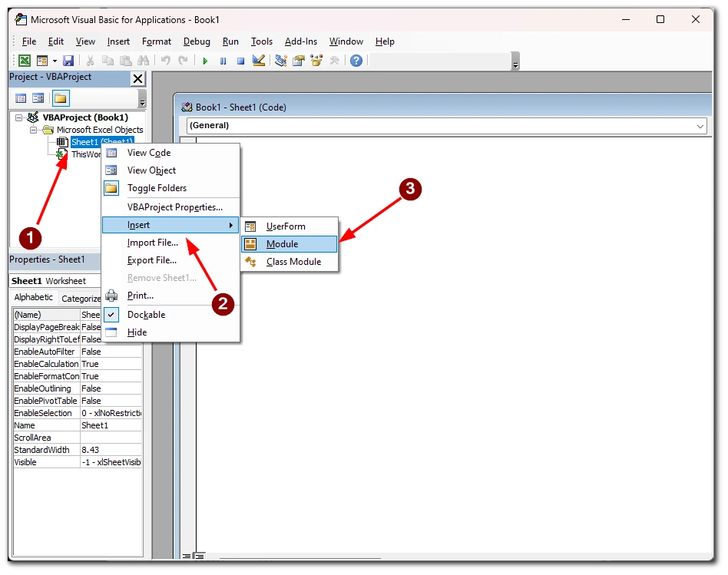
Task: Expand the Insert submenu in context menu
Action: (x=170, y=225)
